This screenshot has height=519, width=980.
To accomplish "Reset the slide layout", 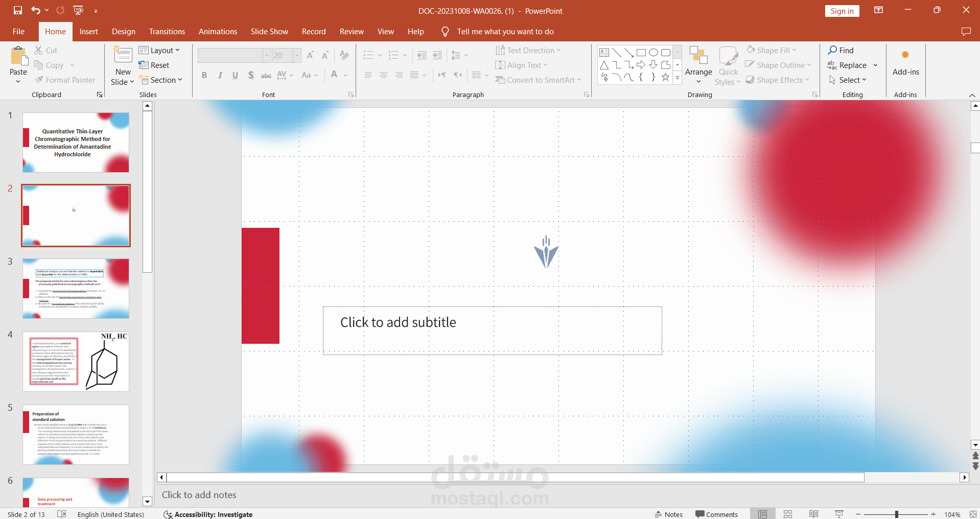I will [x=154, y=65].
